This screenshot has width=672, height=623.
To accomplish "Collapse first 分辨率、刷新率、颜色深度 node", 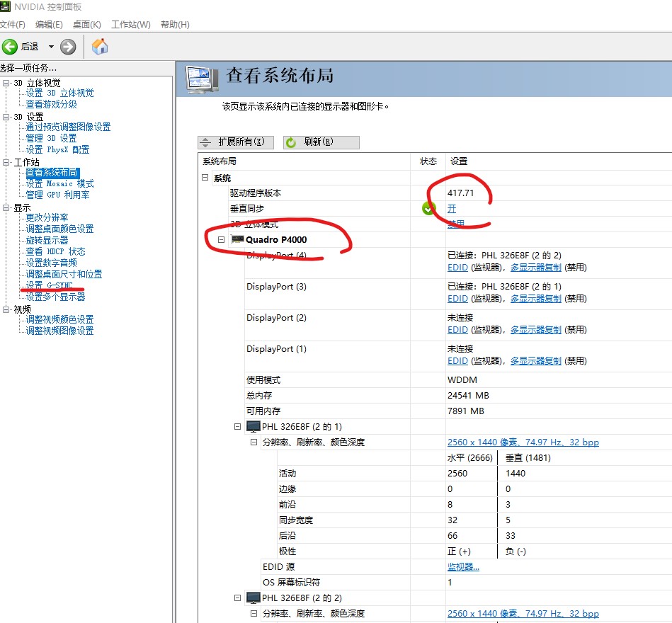I will click(254, 442).
